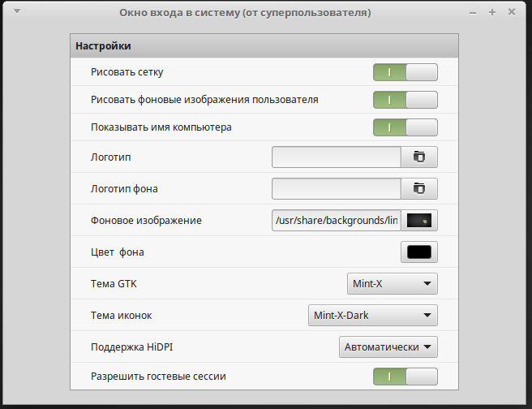Expand the Тема иконок Mint-X-Dark dropdown
Screen dimensions: 532x409
pos(371,315)
